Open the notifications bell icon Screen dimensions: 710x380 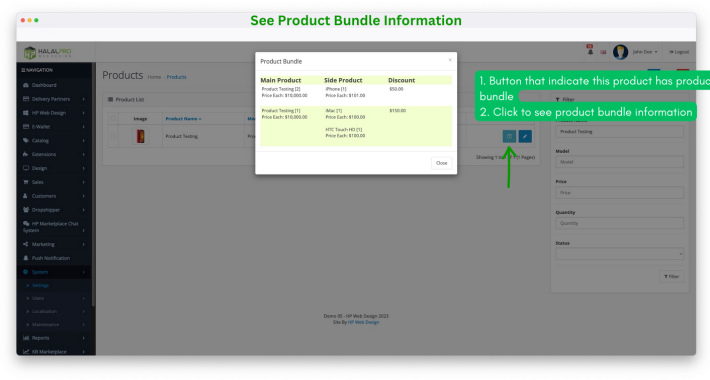(x=590, y=52)
